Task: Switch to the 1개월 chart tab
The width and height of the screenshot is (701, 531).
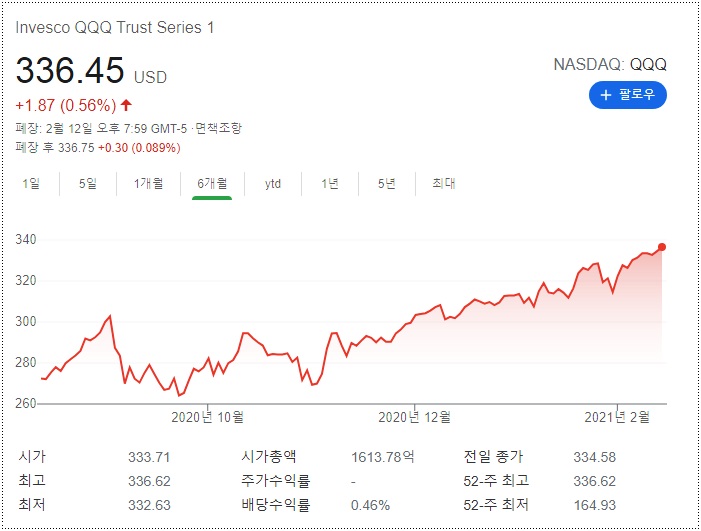Action: [148, 183]
